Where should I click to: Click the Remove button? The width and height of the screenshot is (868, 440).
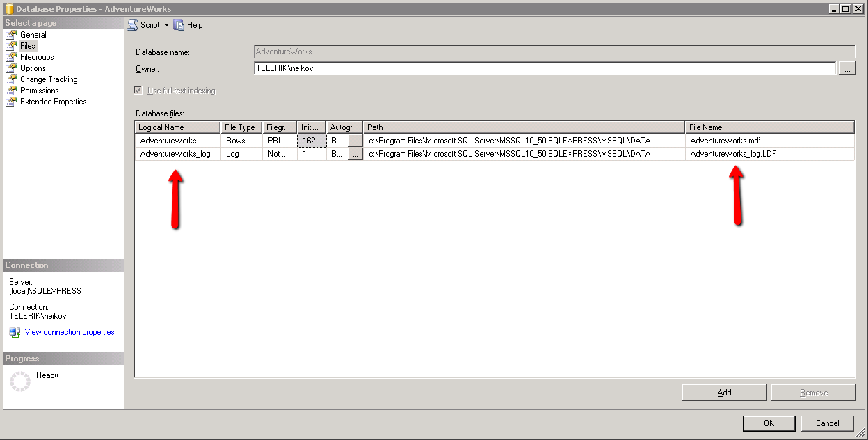[813, 393]
